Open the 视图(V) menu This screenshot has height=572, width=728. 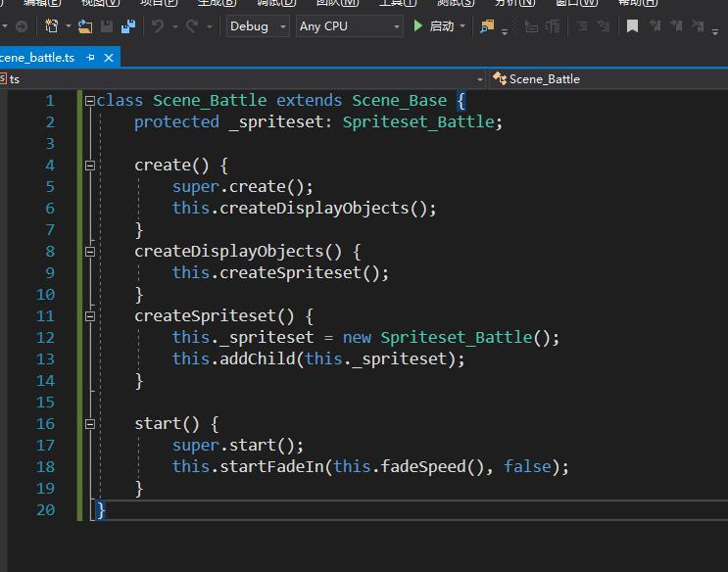point(100,3)
